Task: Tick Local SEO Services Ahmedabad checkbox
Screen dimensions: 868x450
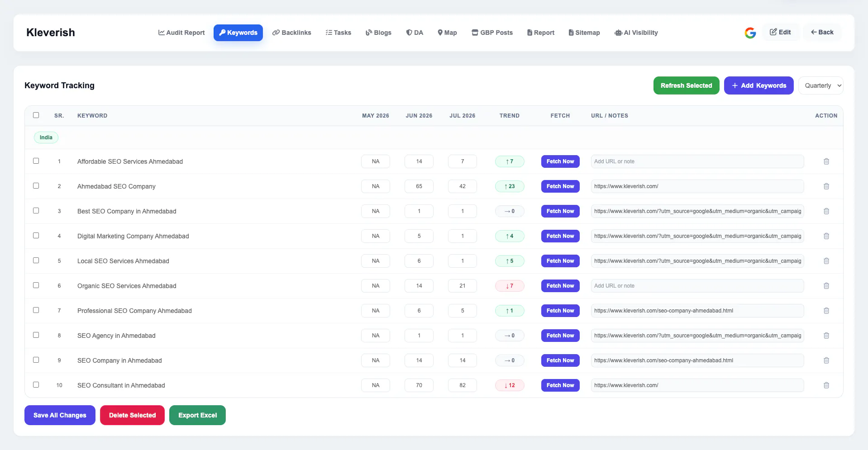Action: click(36, 261)
